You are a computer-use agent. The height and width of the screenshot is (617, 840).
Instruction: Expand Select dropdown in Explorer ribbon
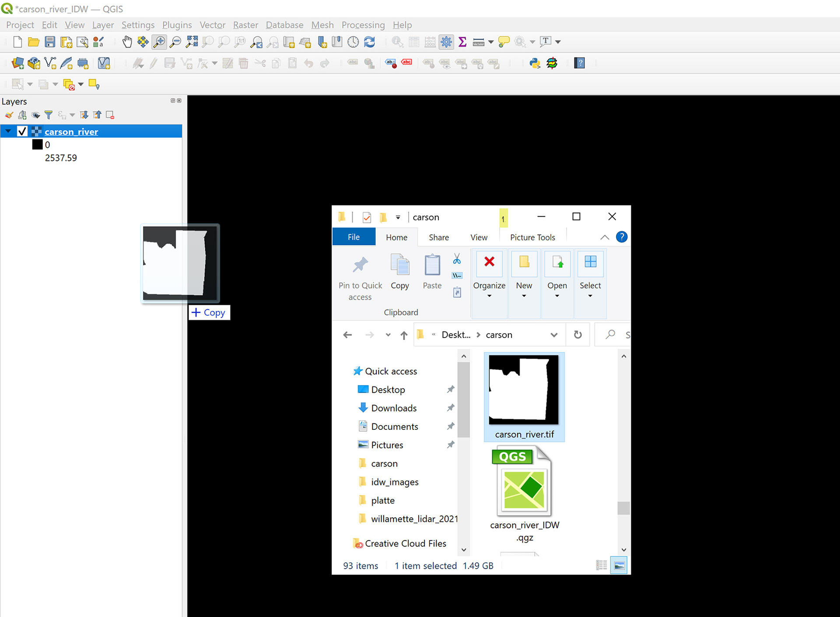pos(590,296)
